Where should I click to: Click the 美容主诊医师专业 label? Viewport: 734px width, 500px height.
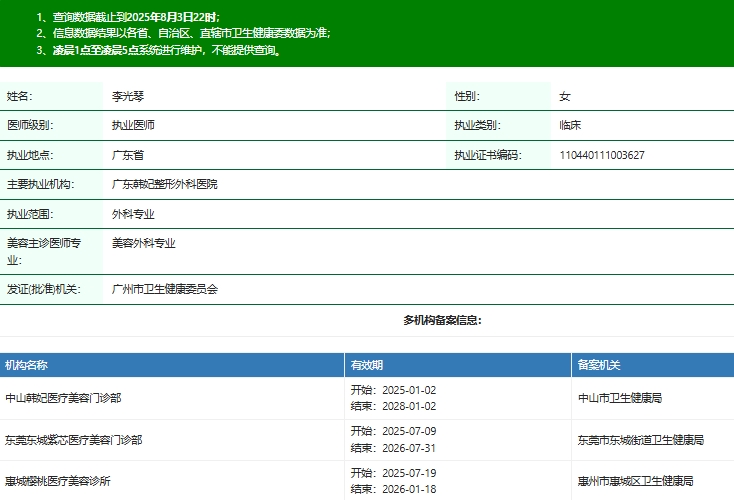coord(44,252)
